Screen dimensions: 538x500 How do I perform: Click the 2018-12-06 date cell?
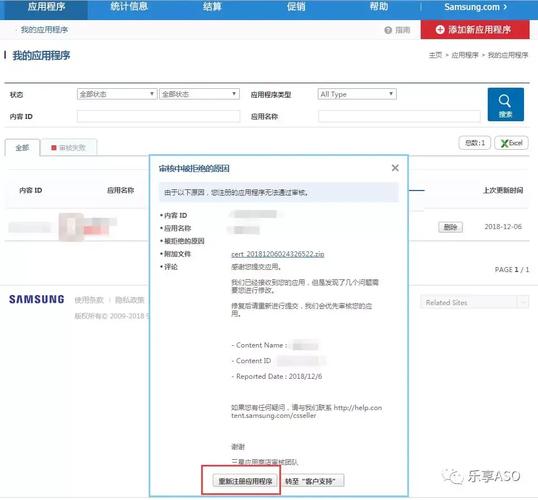pyautogui.click(x=503, y=226)
